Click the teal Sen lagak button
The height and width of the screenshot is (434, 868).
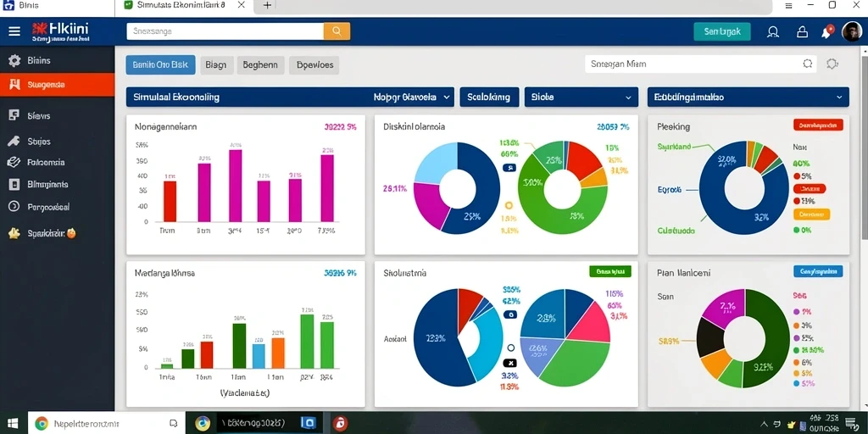tap(722, 31)
